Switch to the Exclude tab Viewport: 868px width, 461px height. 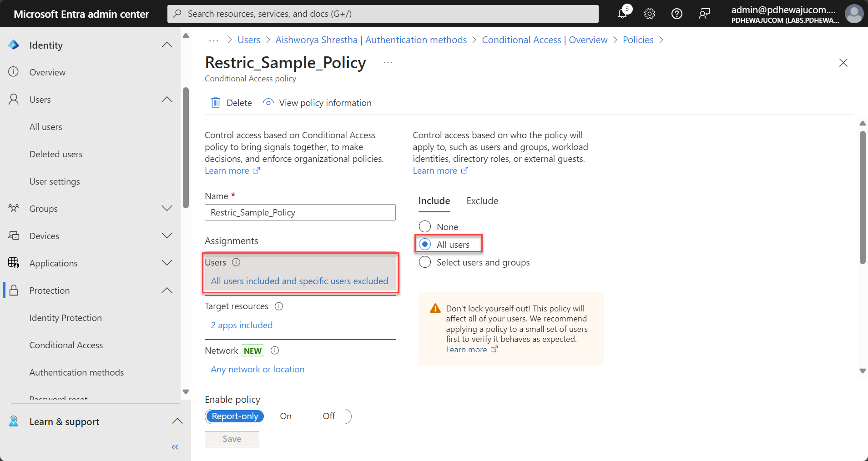point(482,201)
